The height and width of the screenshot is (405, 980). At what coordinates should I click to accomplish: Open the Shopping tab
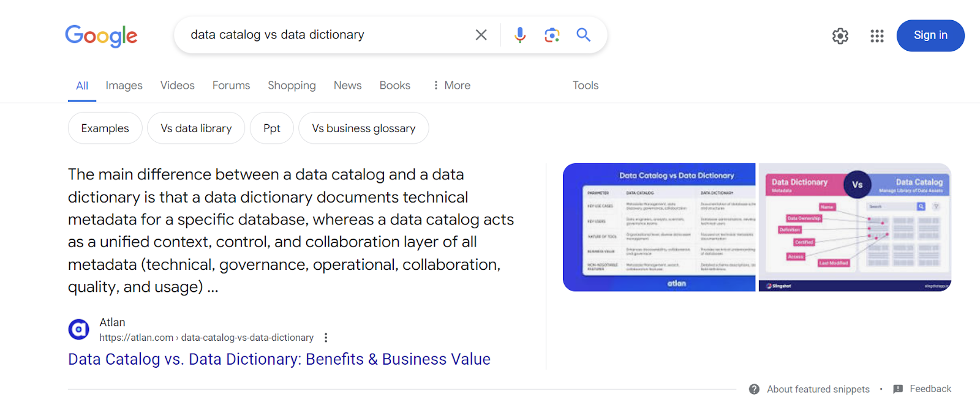(292, 86)
